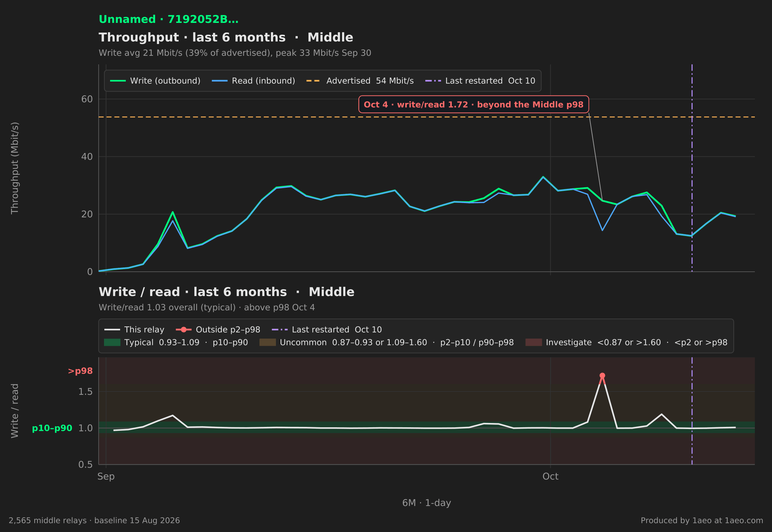
Task: Click the "p10–p90" axis label
Action: [52, 428]
